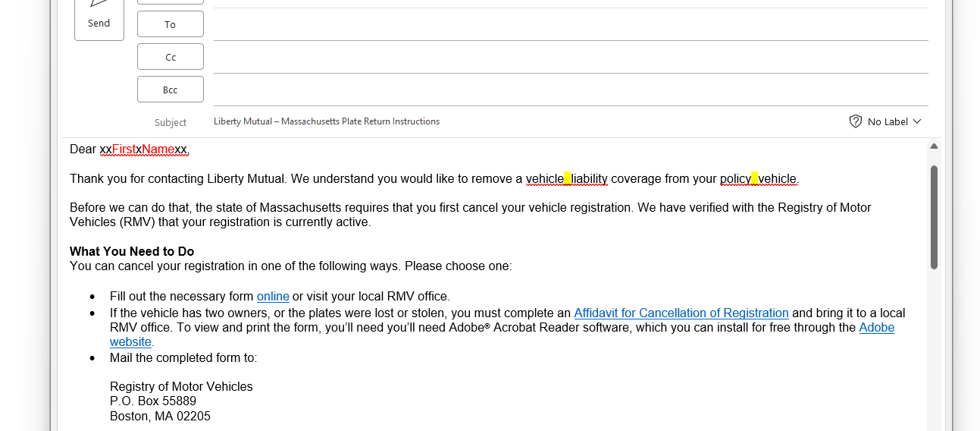
Task: Click the scrollbar up arrow
Action: click(x=934, y=146)
